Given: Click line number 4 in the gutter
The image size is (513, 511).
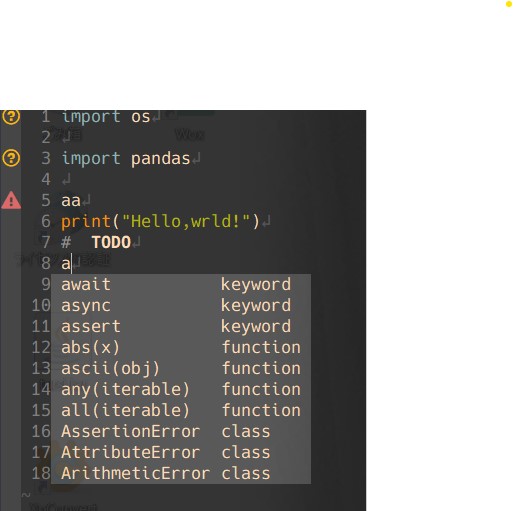Looking at the screenshot, I should (46, 179).
